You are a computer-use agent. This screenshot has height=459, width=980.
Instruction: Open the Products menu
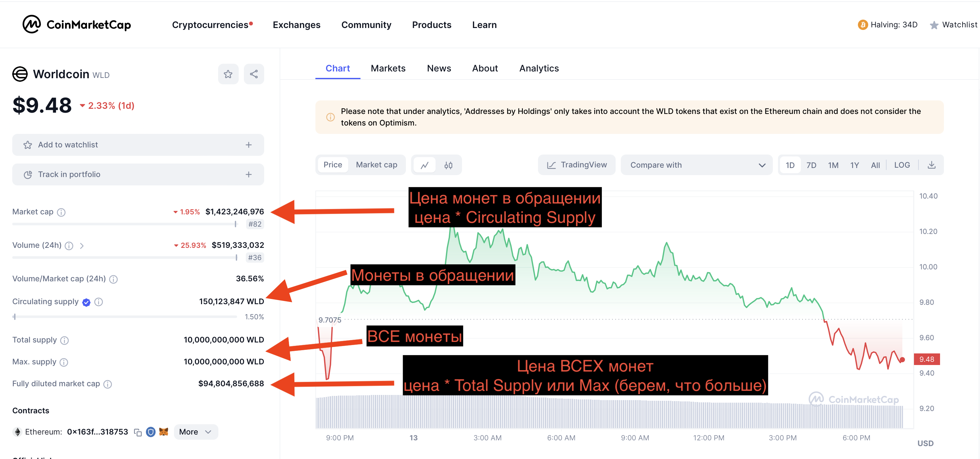[431, 25]
